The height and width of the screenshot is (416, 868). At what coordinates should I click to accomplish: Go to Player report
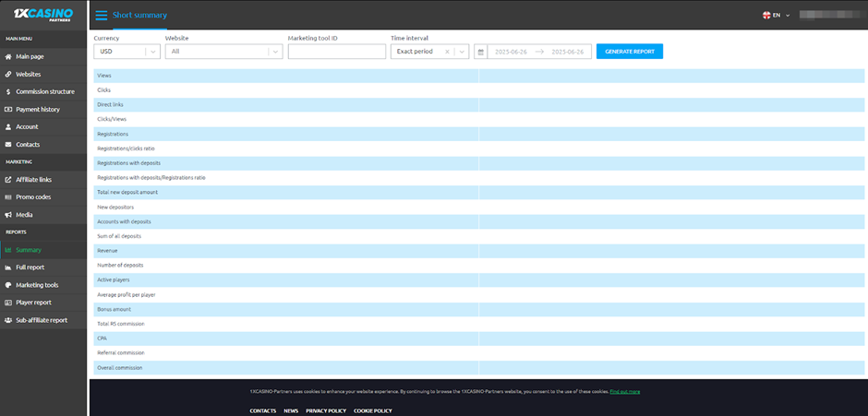[33, 303]
